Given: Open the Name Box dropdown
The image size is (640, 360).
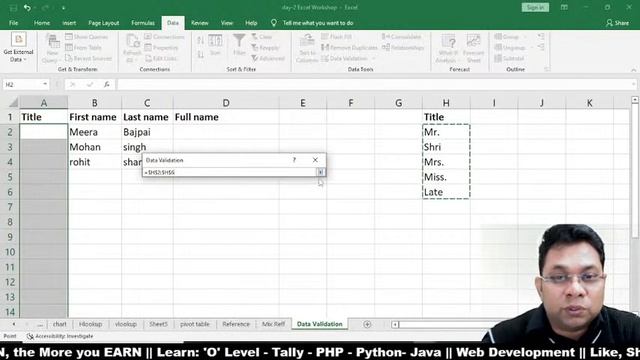Looking at the screenshot, I should click(x=45, y=84).
